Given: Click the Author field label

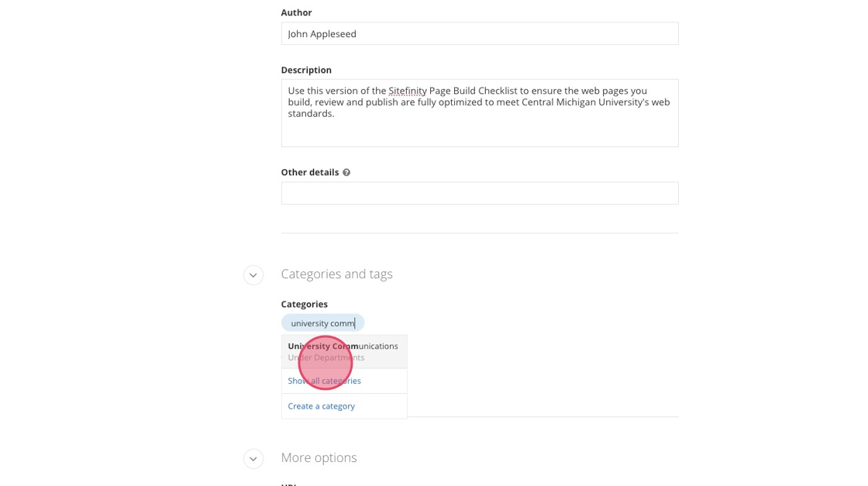Looking at the screenshot, I should click(x=296, y=12).
